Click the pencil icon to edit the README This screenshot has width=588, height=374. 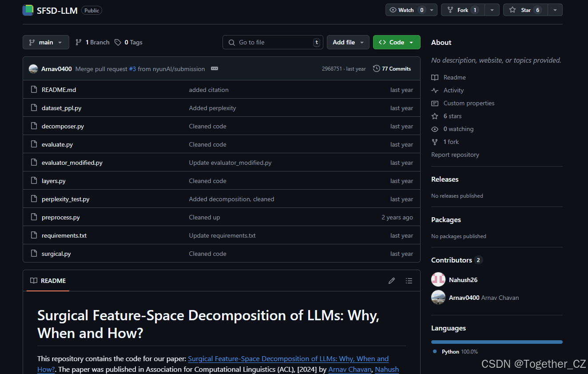391,280
